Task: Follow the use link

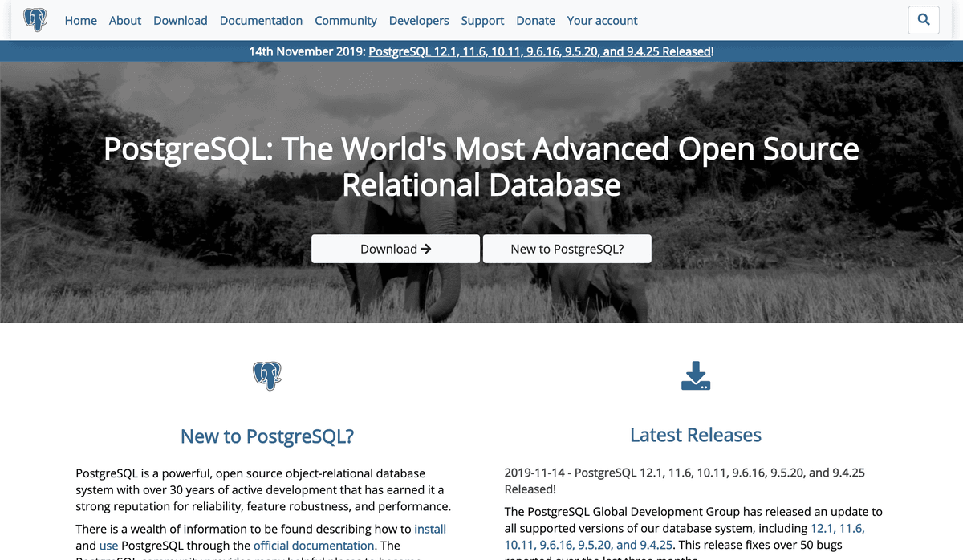Action: point(108,546)
